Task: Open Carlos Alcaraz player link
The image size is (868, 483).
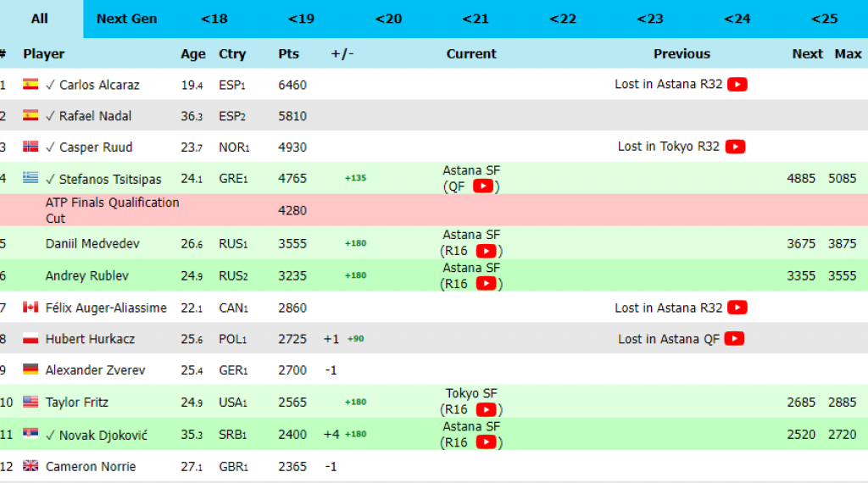Action: (x=99, y=85)
